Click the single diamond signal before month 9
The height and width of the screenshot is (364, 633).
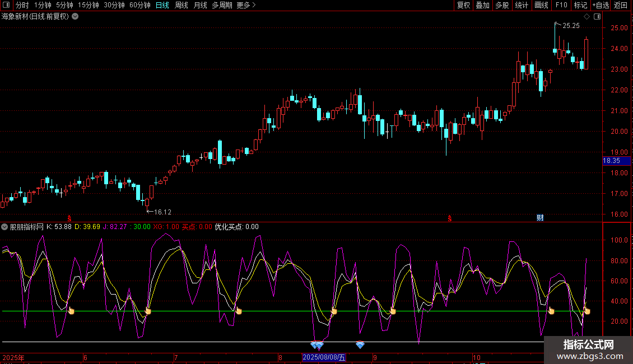click(x=360, y=344)
